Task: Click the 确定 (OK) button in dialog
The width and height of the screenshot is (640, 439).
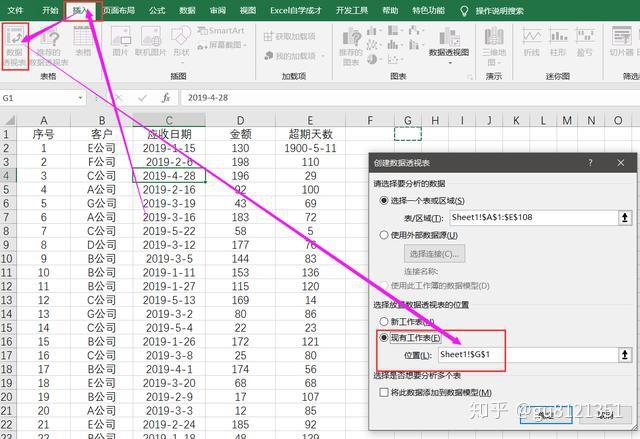Action: [x=546, y=415]
